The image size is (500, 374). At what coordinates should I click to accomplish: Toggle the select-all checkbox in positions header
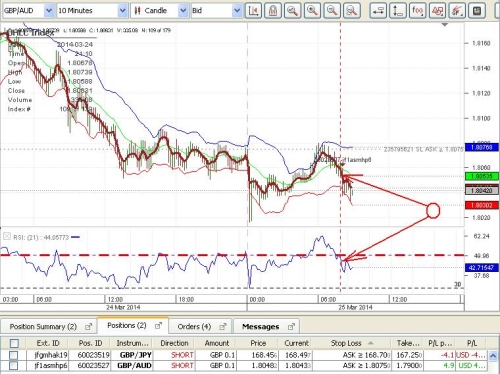pyautogui.click(x=14, y=343)
